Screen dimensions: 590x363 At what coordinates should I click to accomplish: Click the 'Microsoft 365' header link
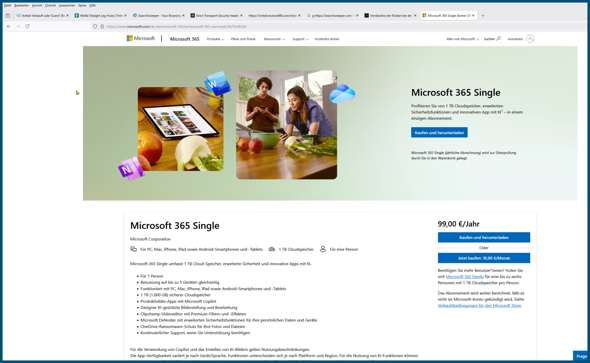(x=184, y=39)
